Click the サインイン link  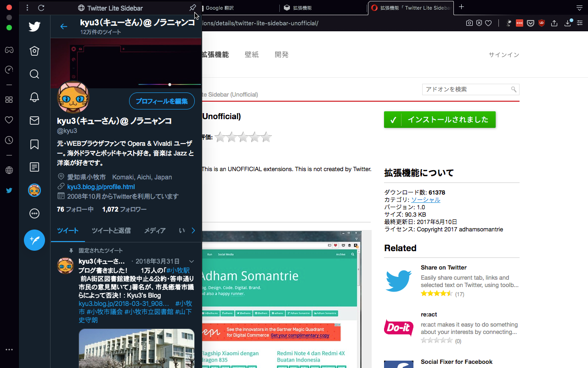(x=504, y=55)
